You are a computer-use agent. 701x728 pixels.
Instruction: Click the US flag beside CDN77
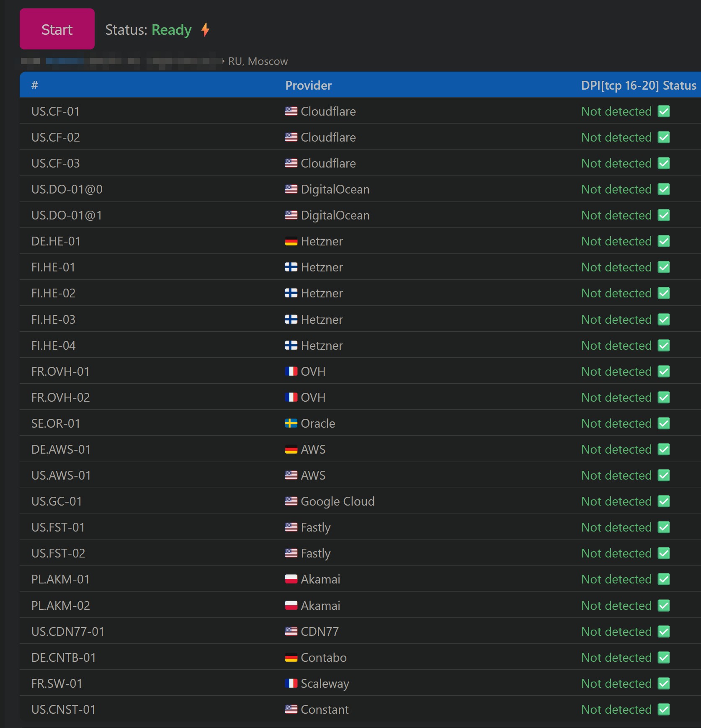point(291,631)
